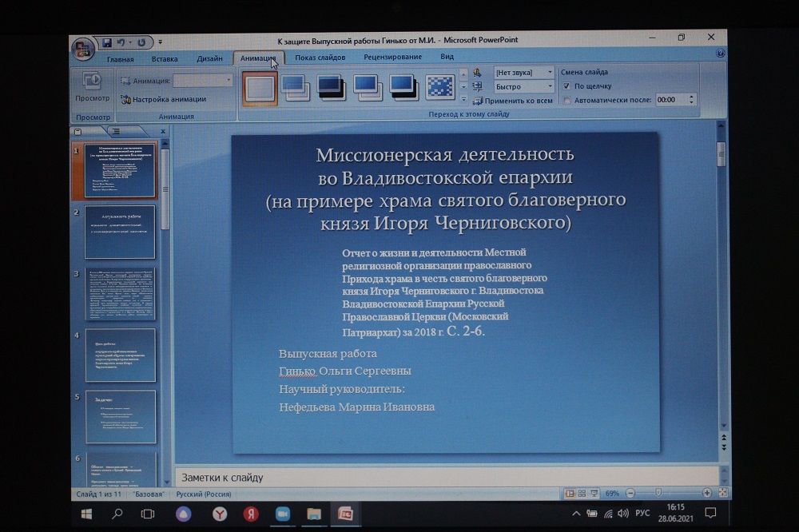This screenshot has width=799, height=532.
Task: Select slide 3 thumbnail in panel
Action: pyautogui.click(x=120, y=294)
